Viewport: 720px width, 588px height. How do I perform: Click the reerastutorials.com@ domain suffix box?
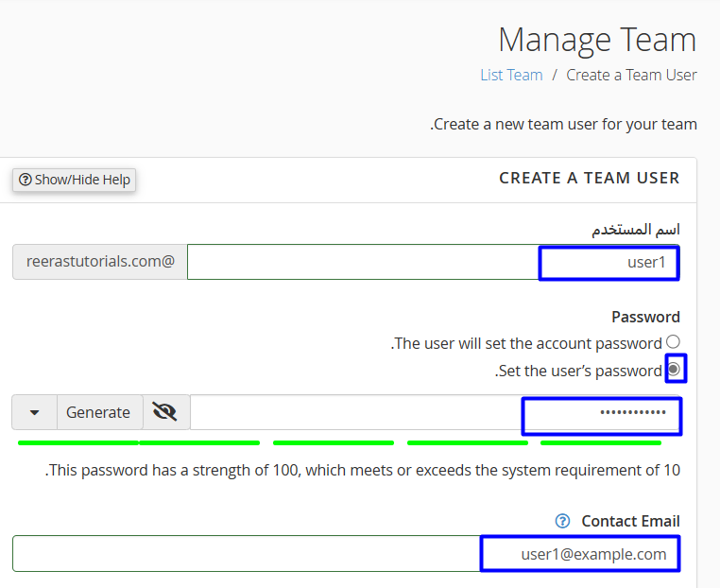[x=100, y=262]
